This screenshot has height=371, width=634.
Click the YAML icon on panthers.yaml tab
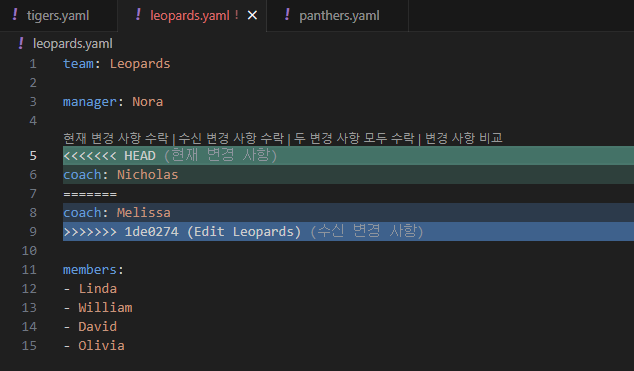(x=287, y=15)
